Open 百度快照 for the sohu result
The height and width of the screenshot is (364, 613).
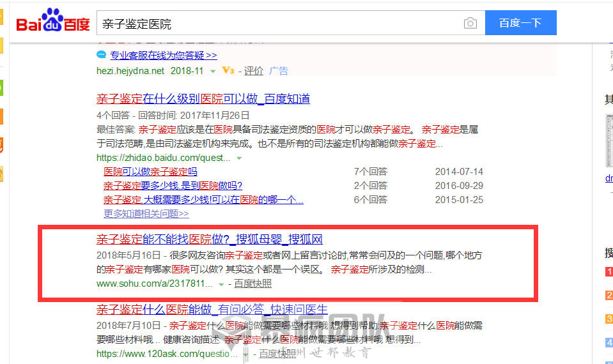252,284
